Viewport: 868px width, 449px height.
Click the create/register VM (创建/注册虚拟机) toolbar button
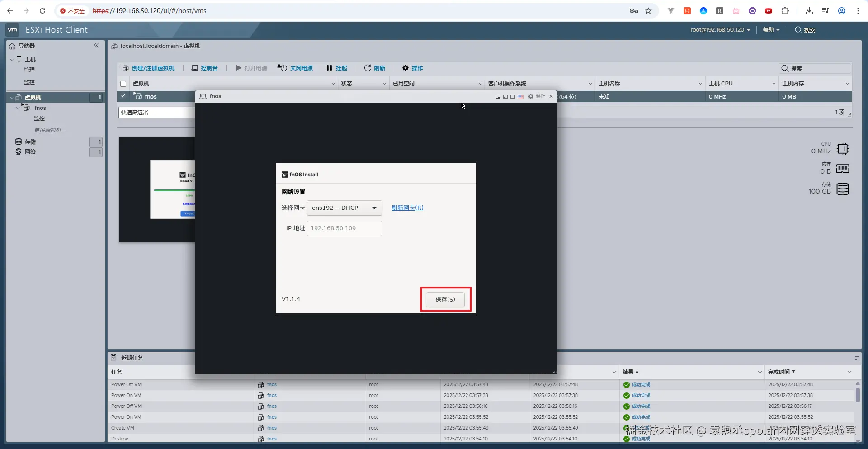pos(147,68)
